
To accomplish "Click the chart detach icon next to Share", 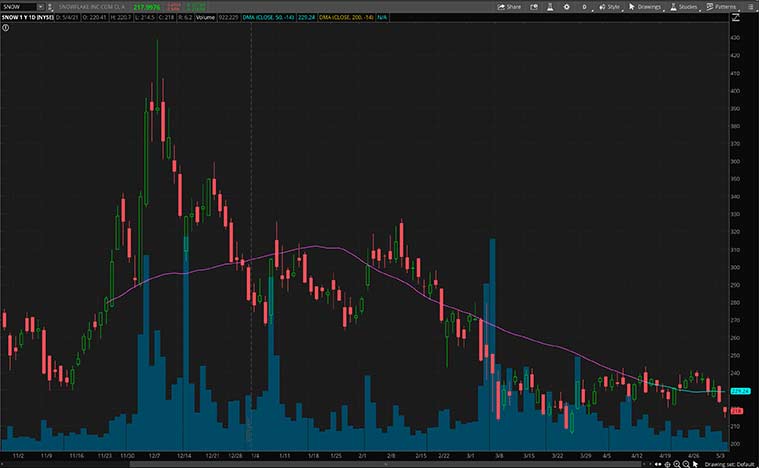I will (533, 6).
